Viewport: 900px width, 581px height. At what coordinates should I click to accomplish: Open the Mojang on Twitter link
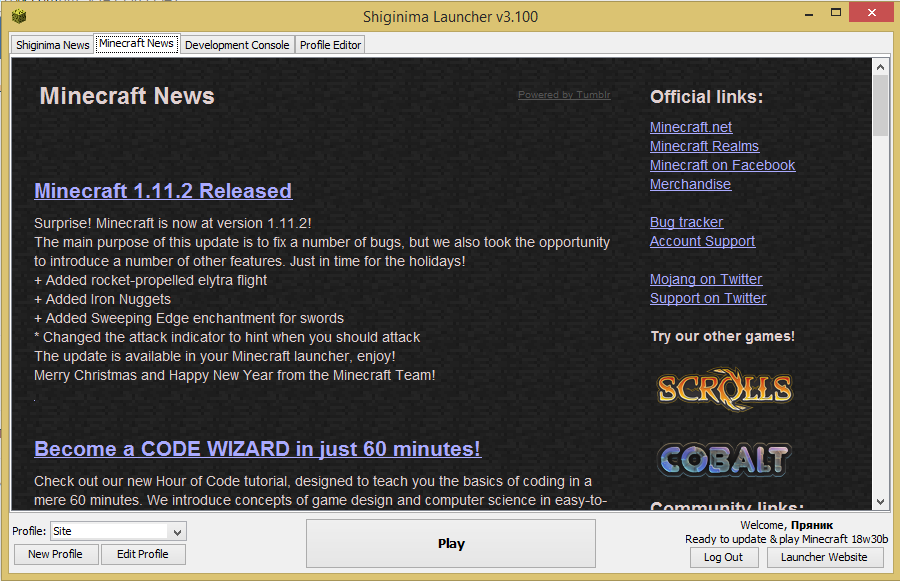706,279
